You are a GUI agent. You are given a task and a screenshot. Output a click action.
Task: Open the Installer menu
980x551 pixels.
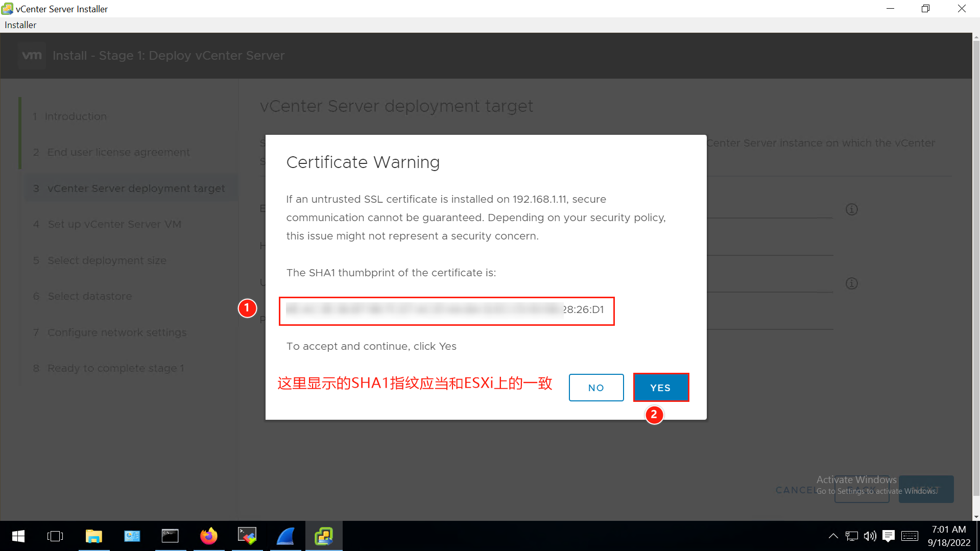click(x=20, y=25)
